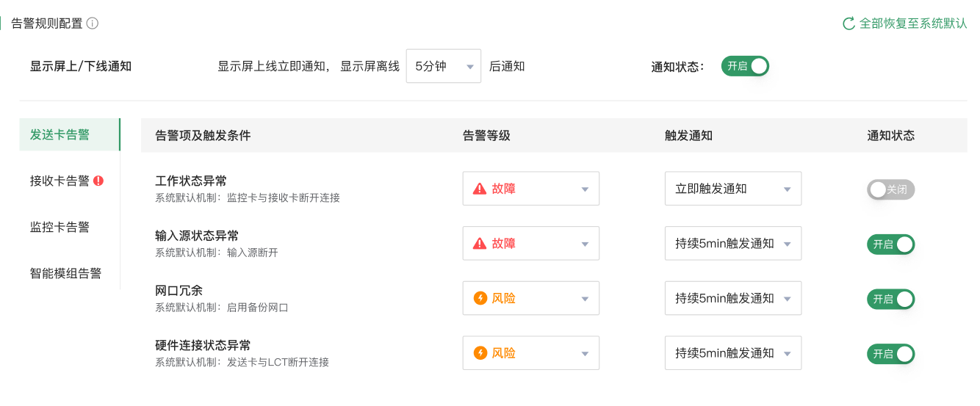Click the orange 风险 icon for 硬件连接状态异常
Viewport: 980px width, 406px height.
point(480,353)
